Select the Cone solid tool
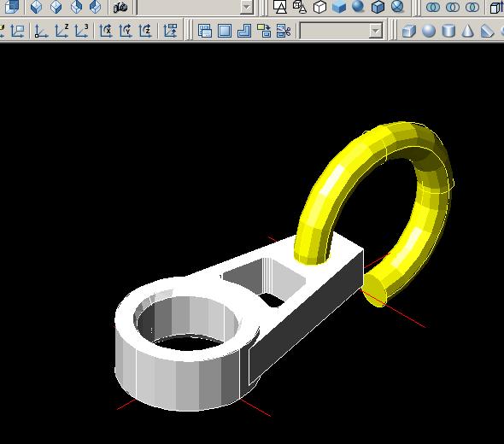504x444 pixels. tap(467, 31)
